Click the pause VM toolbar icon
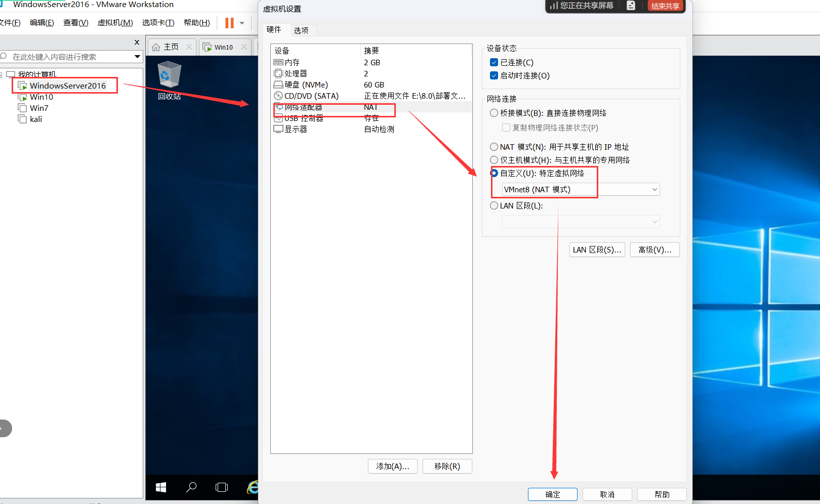 [x=229, y=23]
